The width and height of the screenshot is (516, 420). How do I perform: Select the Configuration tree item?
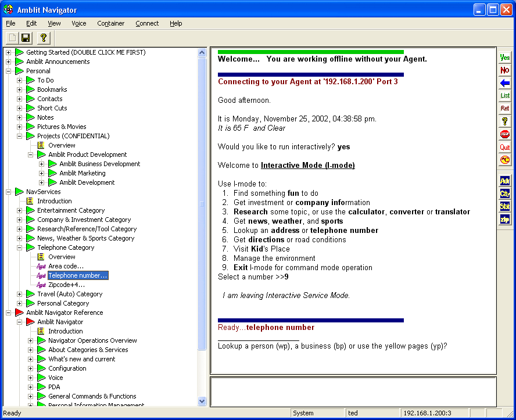click(67, 368)
